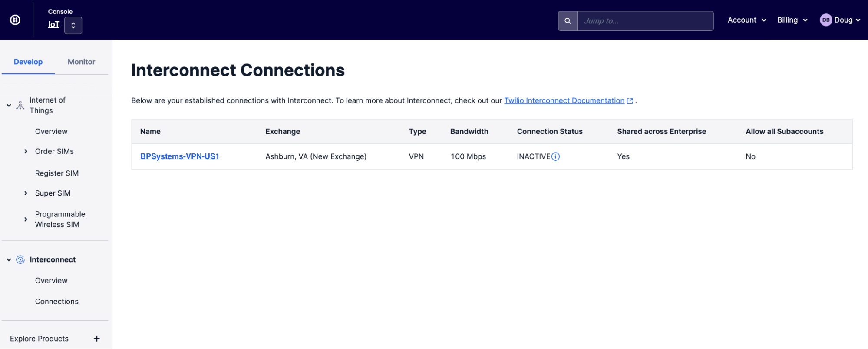Expand the Super SIM section
This screenshot has width=868, height=349.
(x=26, y=193)
